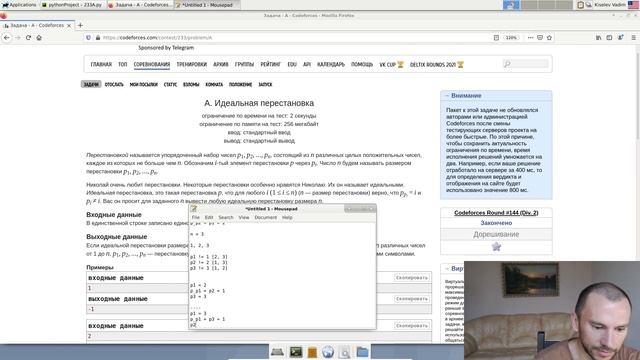Image resolution: width=640 pixels, height=360 pixels.
Task: Select ПОЛОЖЕНИЕ standings tab
Action: (x=240, y=84)
